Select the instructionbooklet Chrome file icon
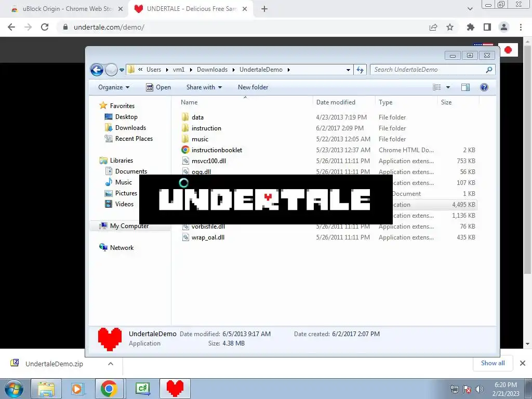The height and width of the screenshot is (399, 532). coord(185,150)
